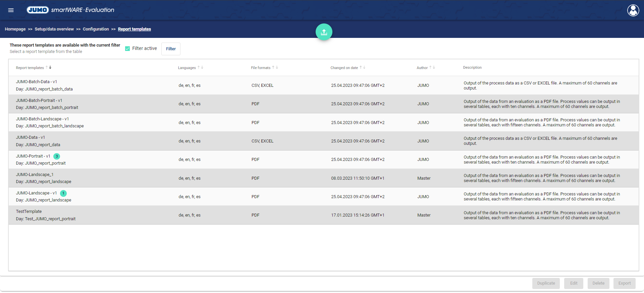Sort Report templates column descending
The height and width of the screenshot is (293, 644).
(x=50, y=67)
